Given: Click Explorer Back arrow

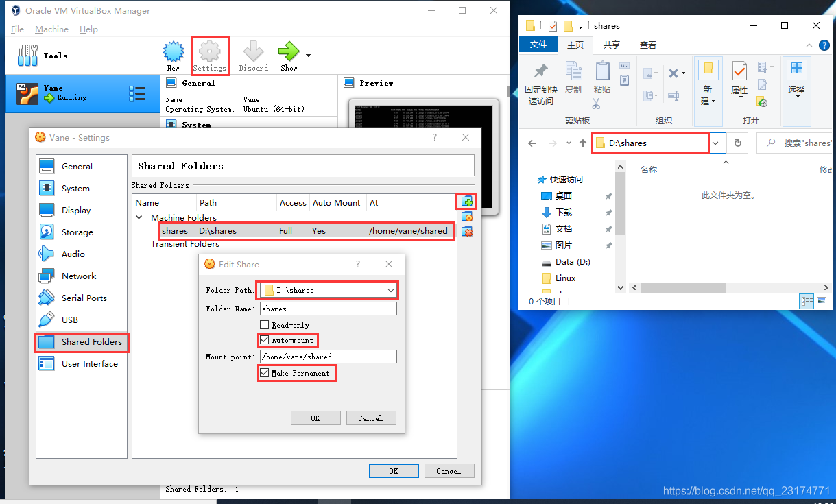Looking at the screenshot, I should click(x=532, y=143).
